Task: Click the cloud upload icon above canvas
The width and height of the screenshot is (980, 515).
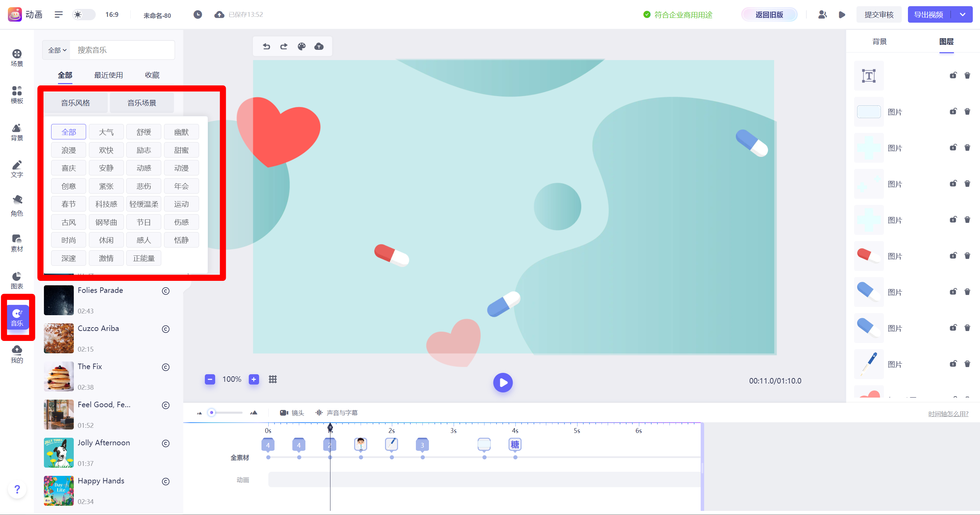Action: pos(319,46)
